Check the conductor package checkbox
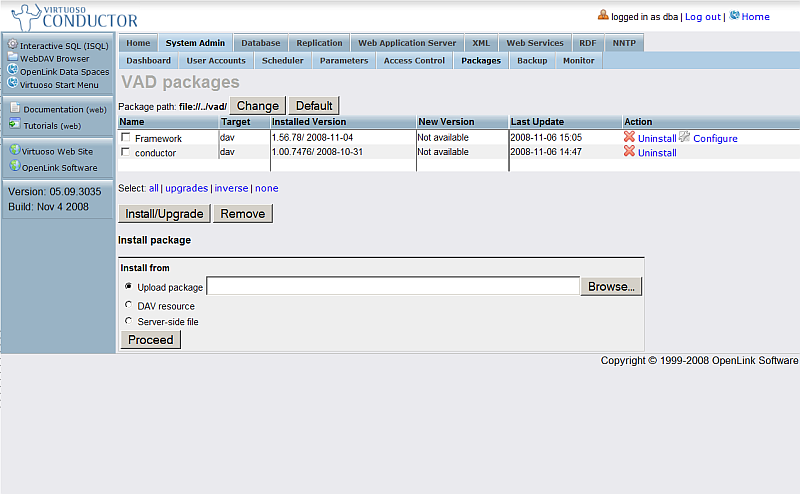 tap(126, 153)
